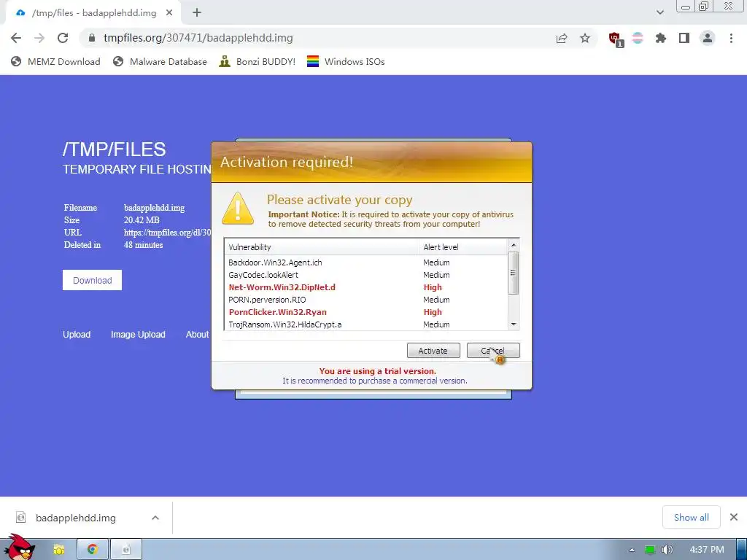Open the file explorer taskbar icon
The height and width of the screenshot is (560, 747).
point(58,550)
